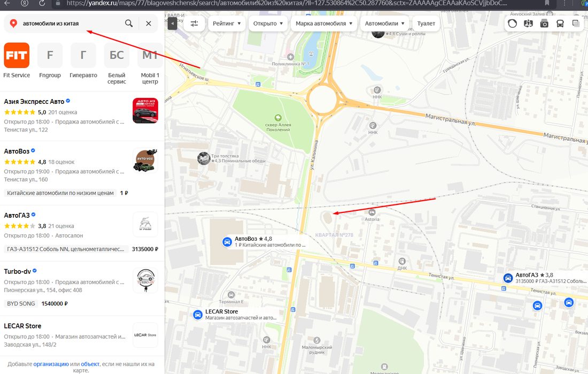The image size is (588, 374).
Task: Click the LECAR Store pin on the map
Action: 198,315
